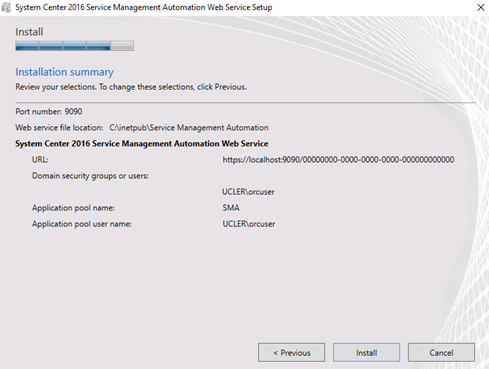Click the bold Web Service section heading
The image size is (489, 369).
point(142,144)
